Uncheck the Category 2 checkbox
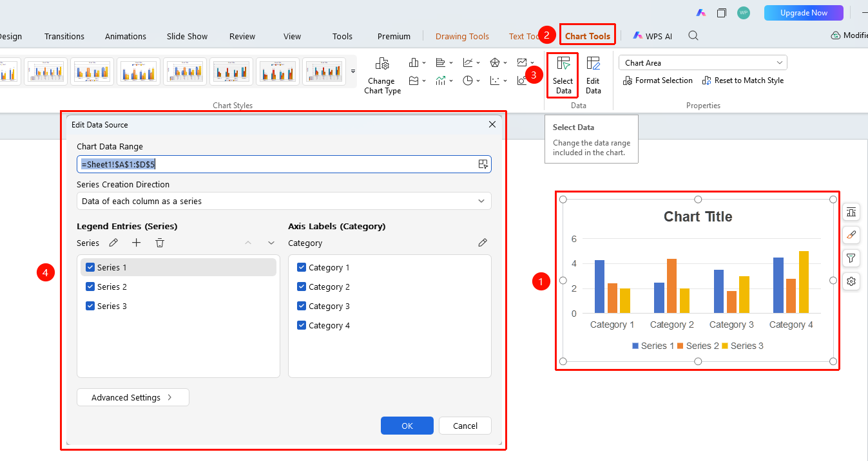 302,287
